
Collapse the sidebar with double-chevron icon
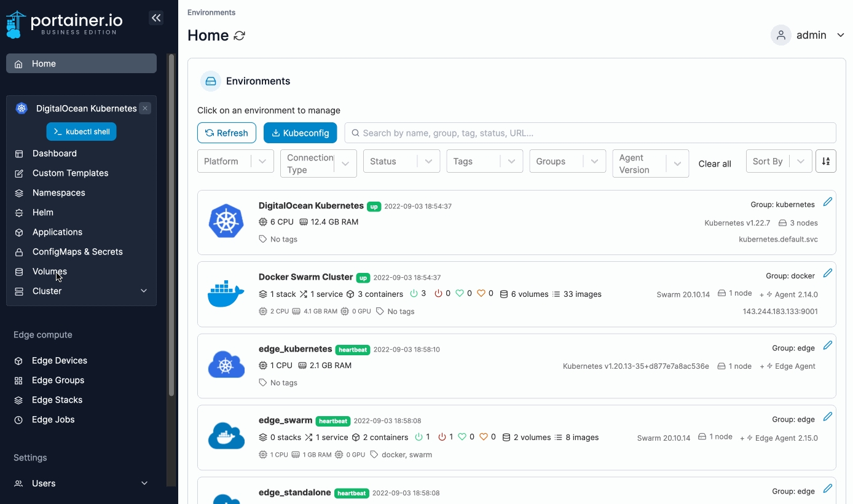156,18
